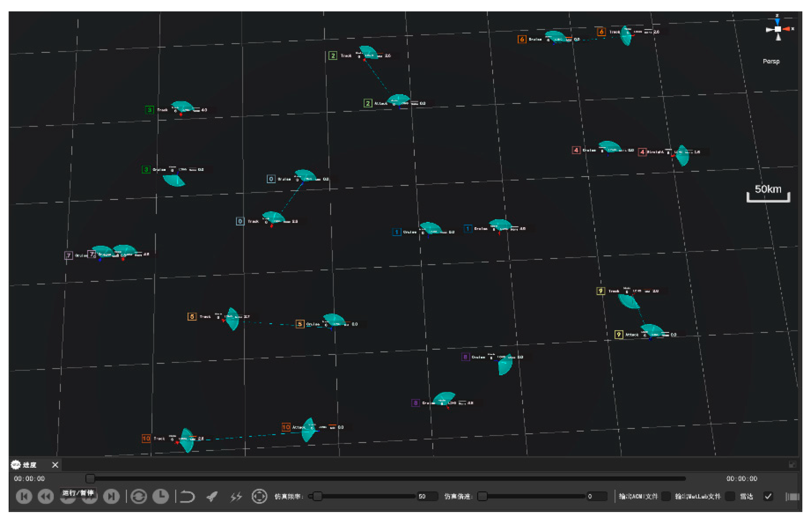Screen dimensions: 812x521
Task: Uncheck the 雷达 radar checkbox
Action: coord(768,496)
